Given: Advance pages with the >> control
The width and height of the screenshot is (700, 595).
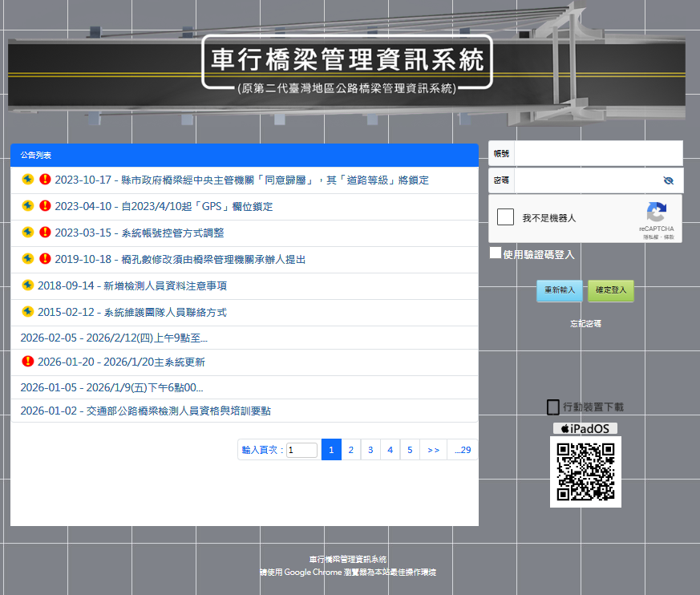Looking at the screenshot, I should [x=432, y=449].
